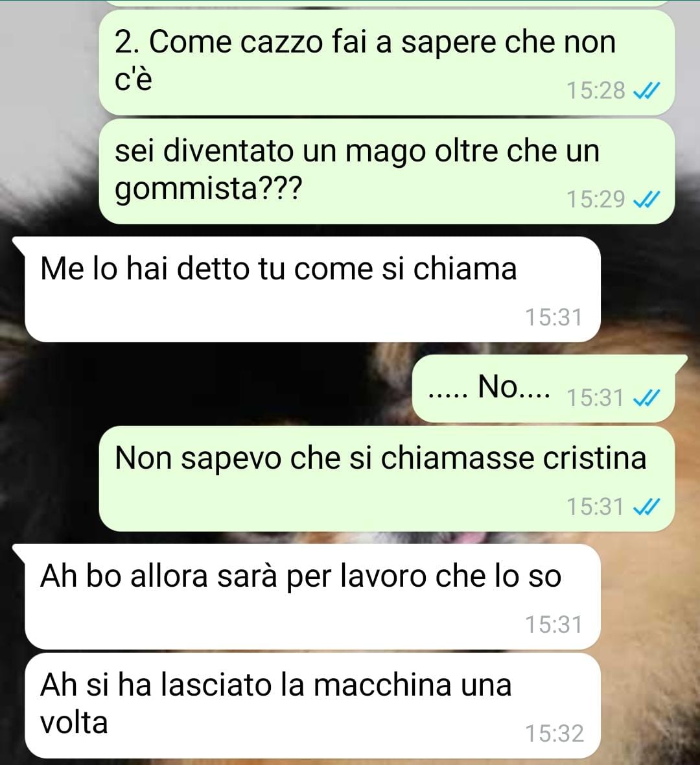The height and width of the screenshot is (765, 700).
Task: Tap the 15:29 timestamp on gommista message
Action: (596, 199)
